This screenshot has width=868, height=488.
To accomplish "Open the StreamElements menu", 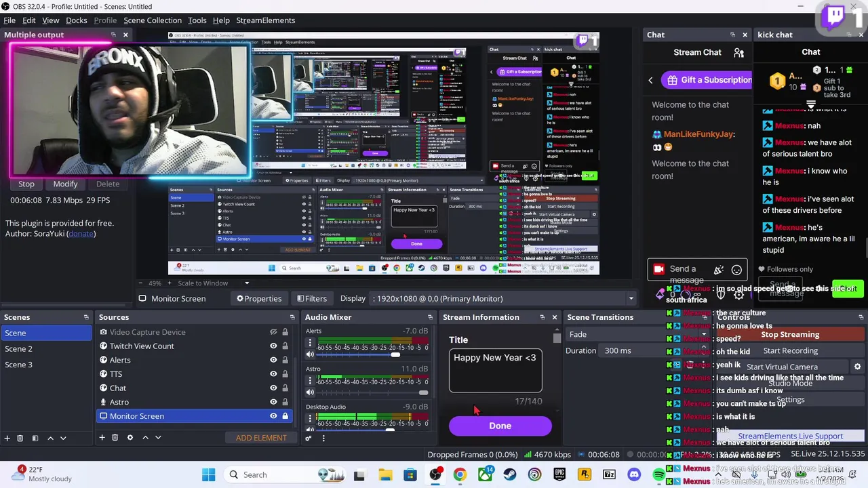I will tap(265, 20).
